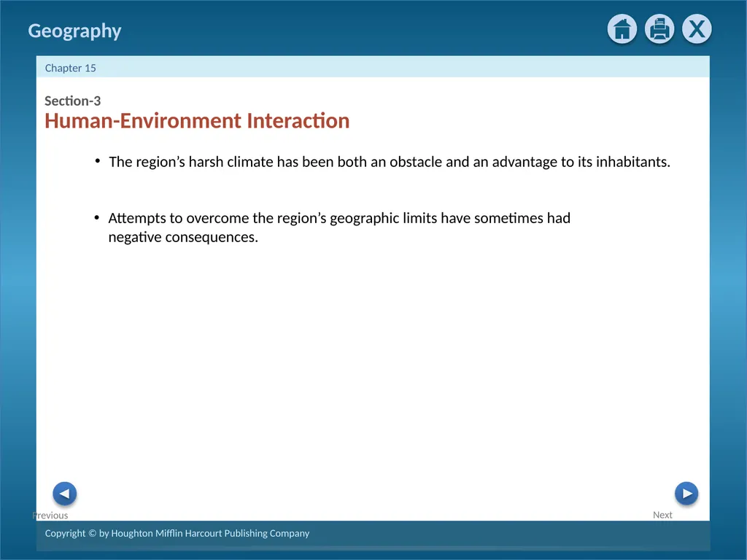747x560 pixels.
Task: Click the Chapter 15 label
Action: [x=71, y=68]
